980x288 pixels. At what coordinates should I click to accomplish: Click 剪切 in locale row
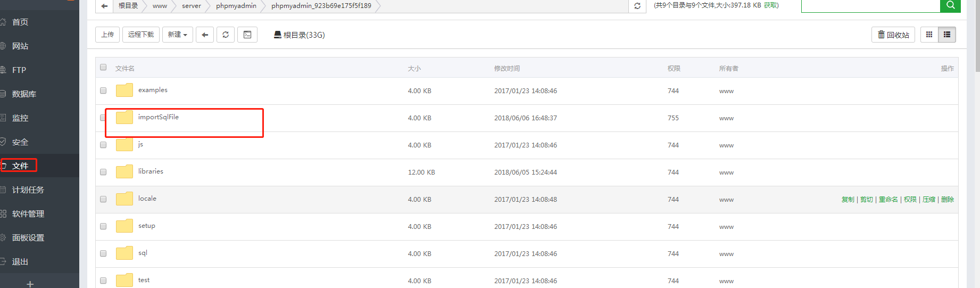(867, 200)
